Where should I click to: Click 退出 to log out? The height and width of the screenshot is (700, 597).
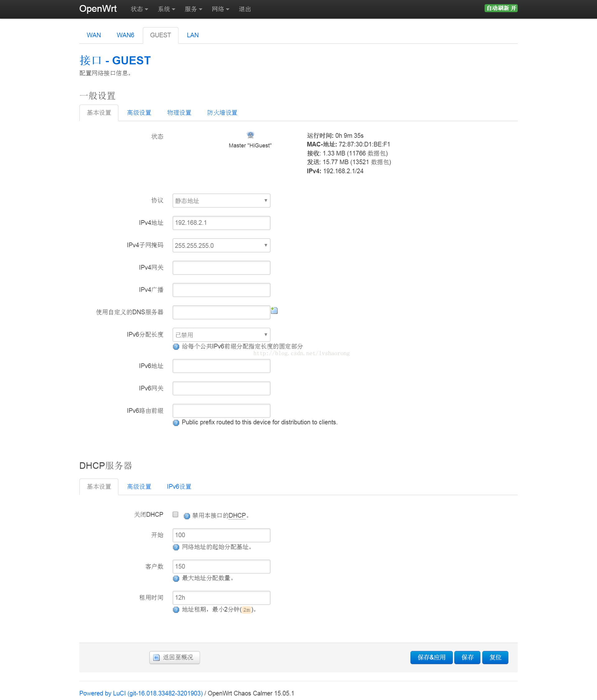pos(245,9)
